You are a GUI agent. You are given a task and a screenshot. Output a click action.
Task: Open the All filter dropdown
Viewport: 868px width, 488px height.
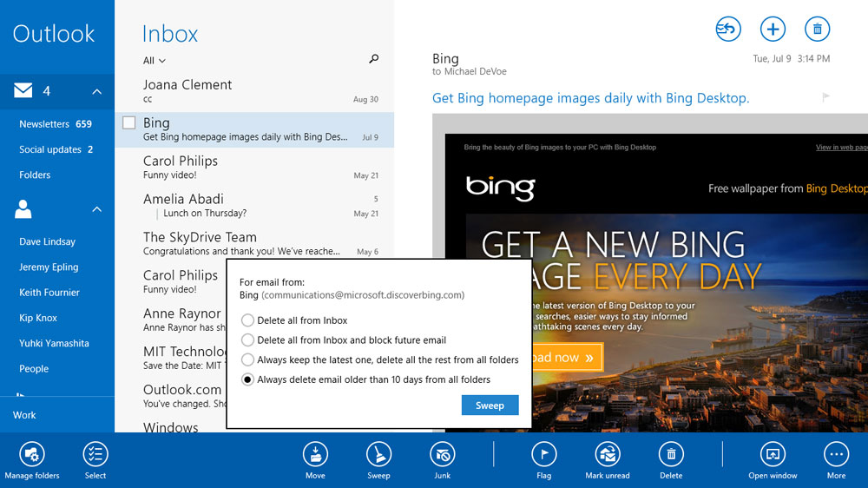click(x=155, y=61)
